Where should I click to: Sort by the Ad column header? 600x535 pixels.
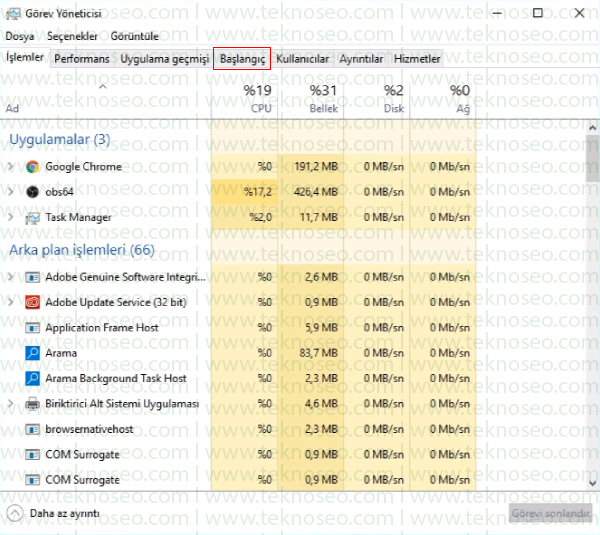[x=105, y=99]
